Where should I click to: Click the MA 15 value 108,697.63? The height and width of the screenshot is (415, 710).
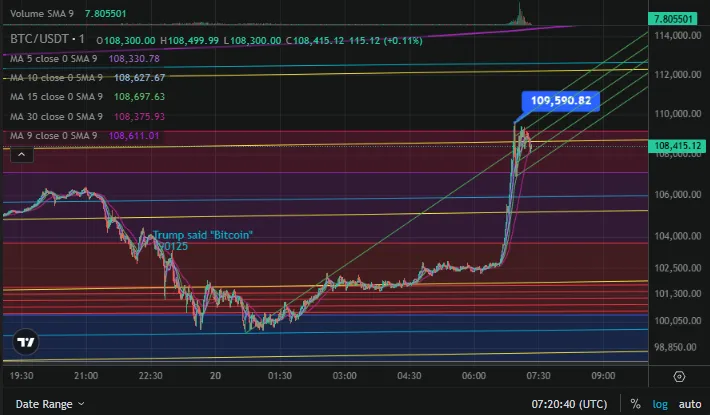click(139, 96)
